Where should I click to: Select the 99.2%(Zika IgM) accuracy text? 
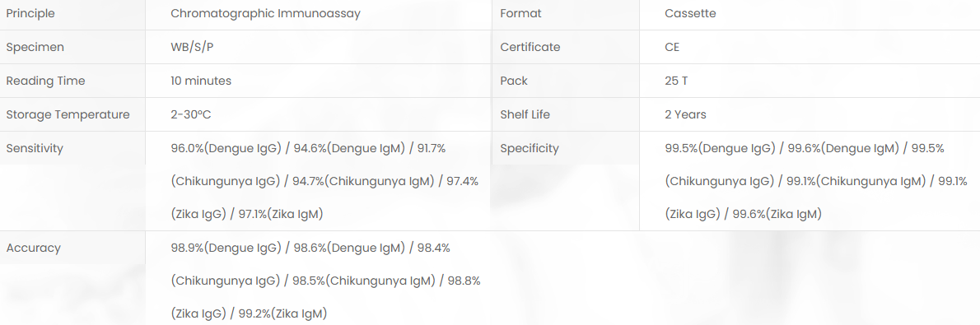click(x=283, y=313)
